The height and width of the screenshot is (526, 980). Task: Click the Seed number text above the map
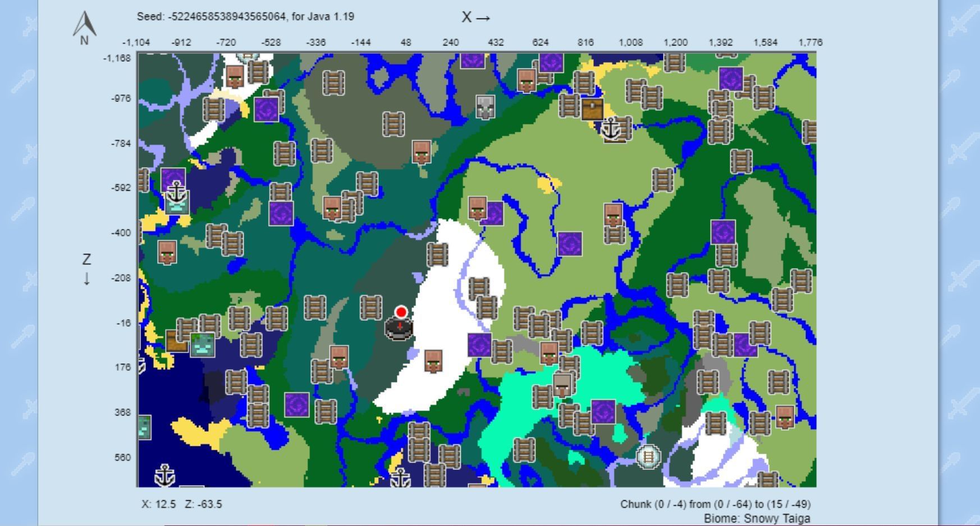(x=245, y=16)
